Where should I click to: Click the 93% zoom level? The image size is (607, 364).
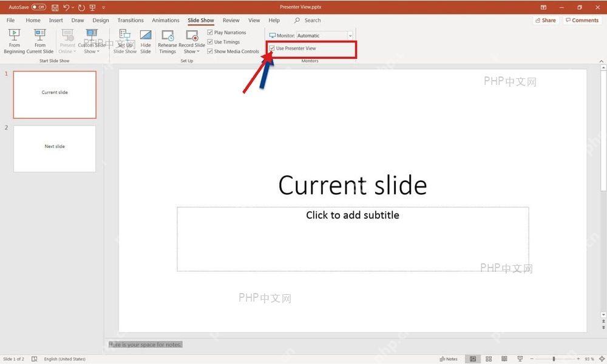(x=589, y=359)
